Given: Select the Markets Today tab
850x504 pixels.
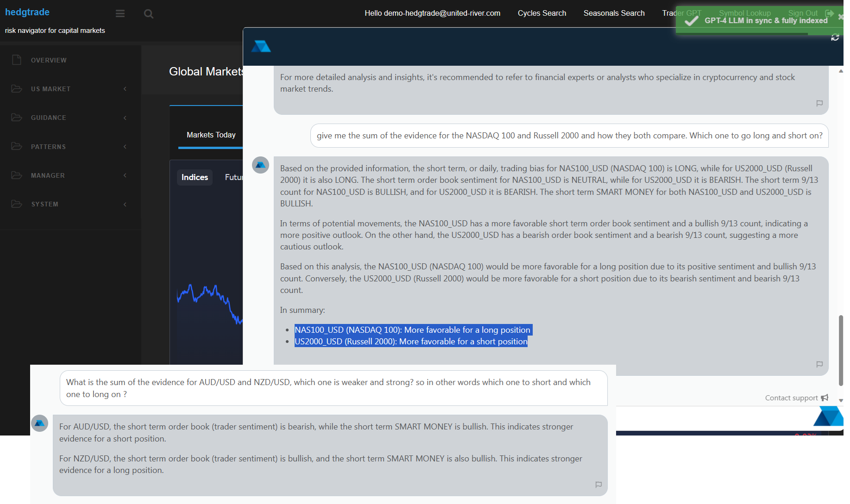Looking at the screenshot, I should 211,135.
